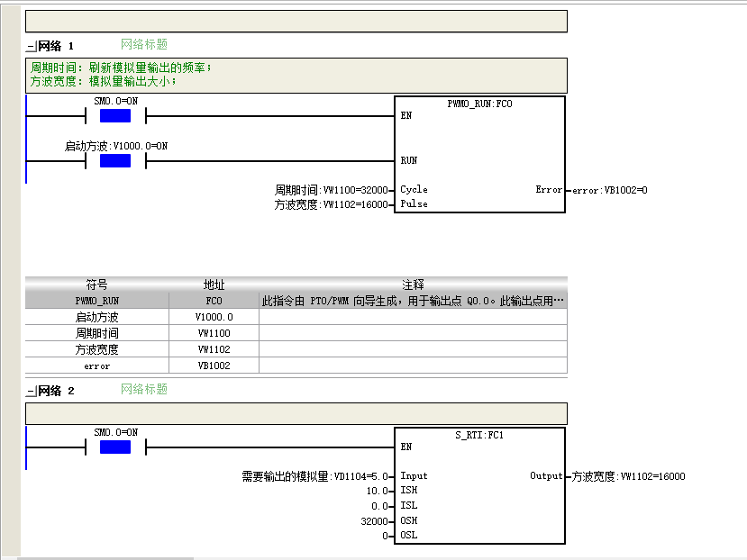Viewport: 747px width, 560px height.
Task: Select the ISL value 0.0
Action: [379, 506]
